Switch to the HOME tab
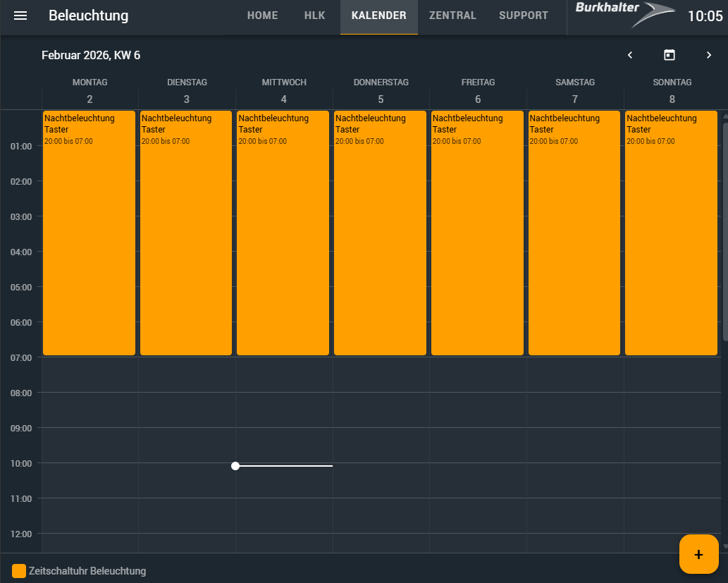 (262, 16)
